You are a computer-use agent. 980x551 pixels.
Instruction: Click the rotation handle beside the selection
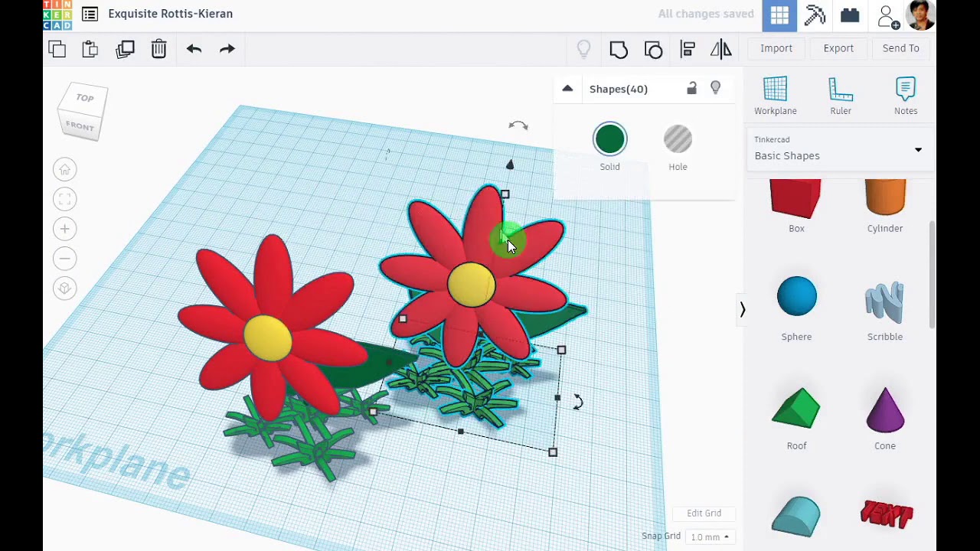click(578, 402)
